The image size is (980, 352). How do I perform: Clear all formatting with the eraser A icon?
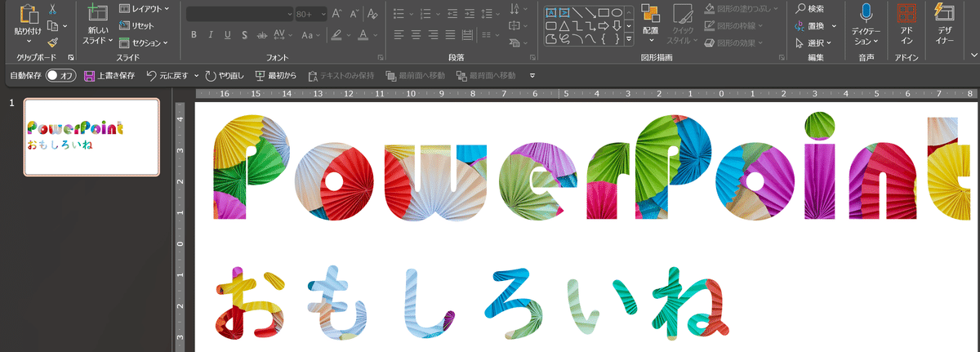click(372, 13)
